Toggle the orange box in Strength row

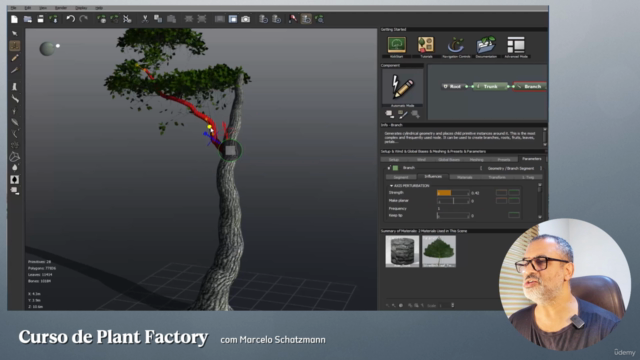pos(501,193)
